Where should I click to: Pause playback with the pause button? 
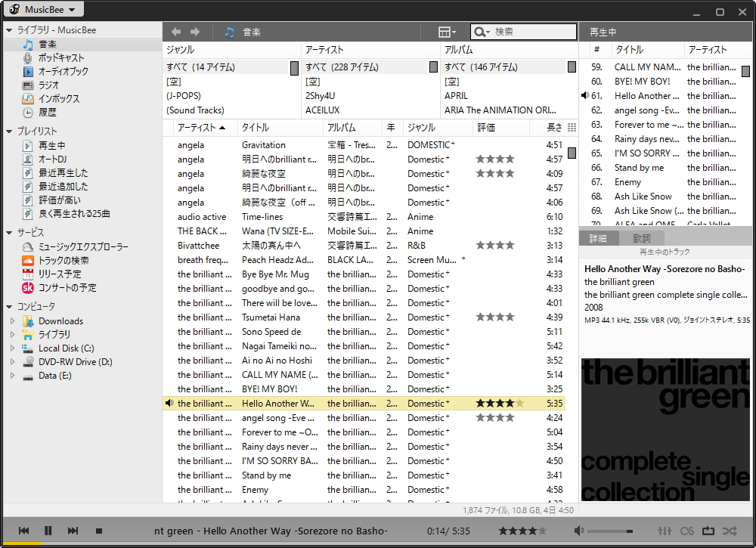click(48, 531)
